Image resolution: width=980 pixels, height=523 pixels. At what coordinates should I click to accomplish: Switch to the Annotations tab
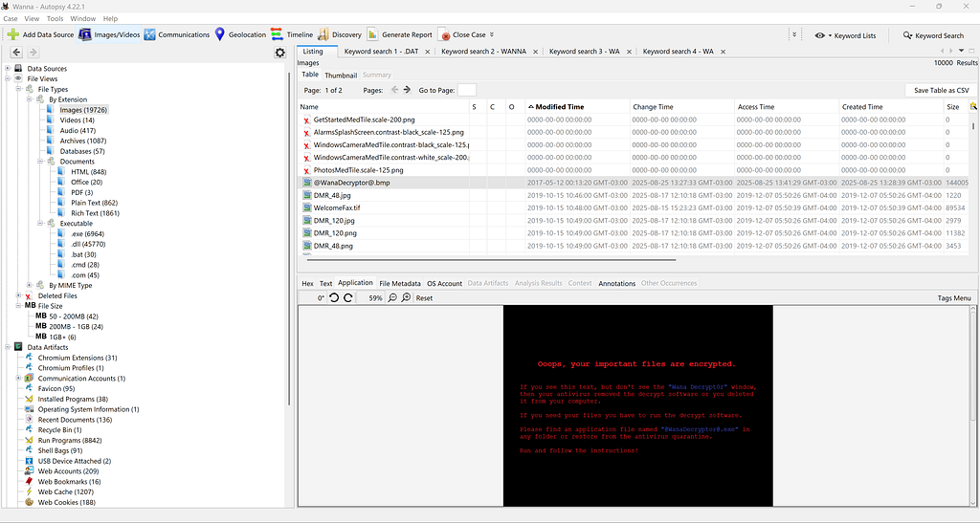tap(617, 283)
